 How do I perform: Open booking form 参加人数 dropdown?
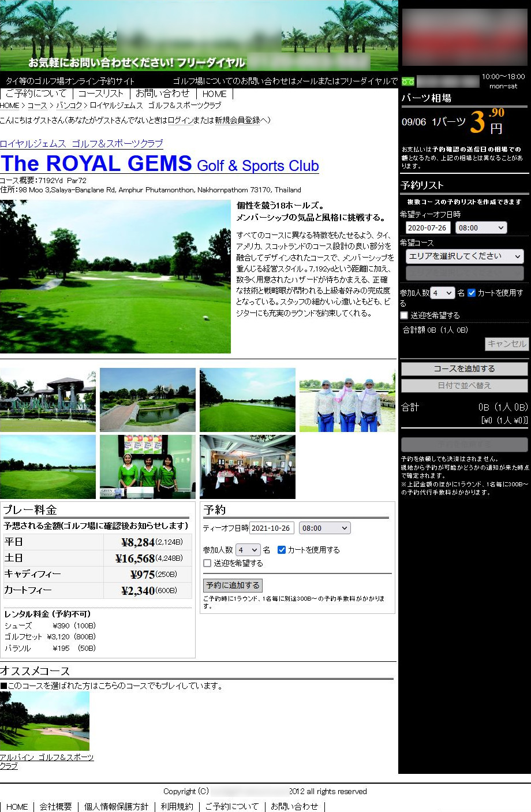tap(247, 550)
